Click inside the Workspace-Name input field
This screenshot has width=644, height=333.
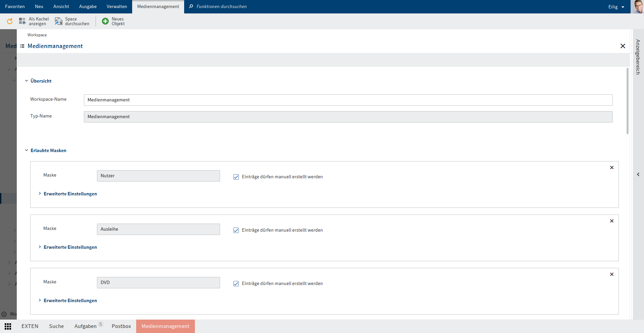point(235,100)
